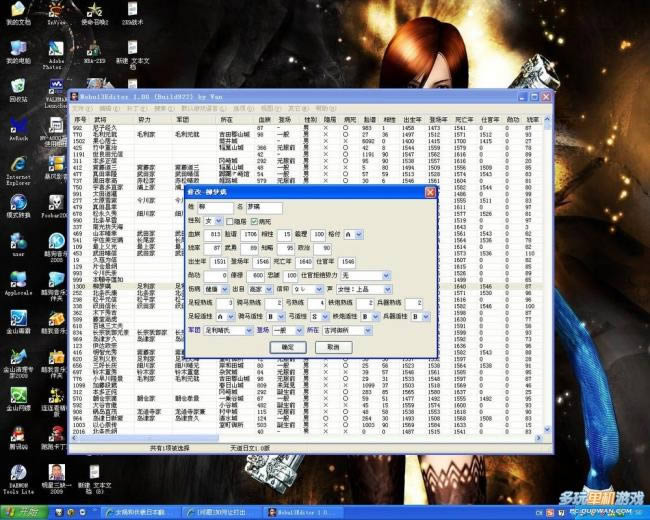Expand the 铁炮适性 aptitude dropdown
650x520 pixels.
click(370, 317)
